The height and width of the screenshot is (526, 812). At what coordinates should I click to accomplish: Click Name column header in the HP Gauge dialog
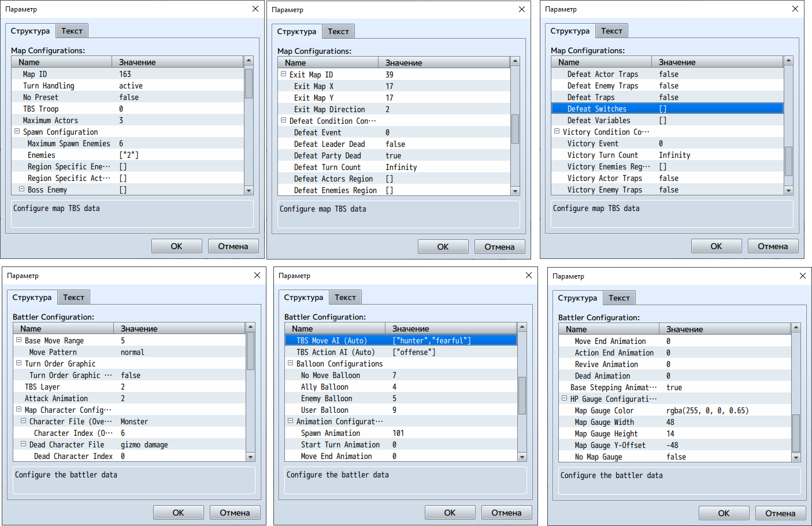coord(609,329)
